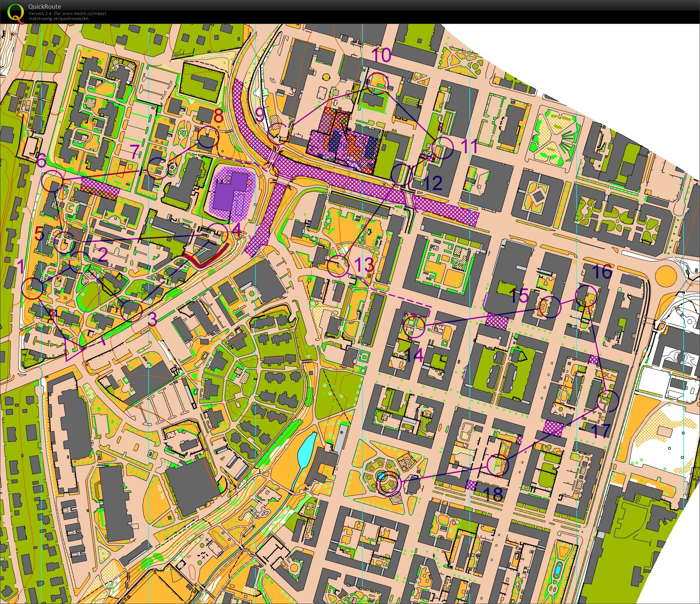The width and height of the screenshot is (700, 604).
Task: Click the orange roundabout near control 16
Action: [666, 276]
